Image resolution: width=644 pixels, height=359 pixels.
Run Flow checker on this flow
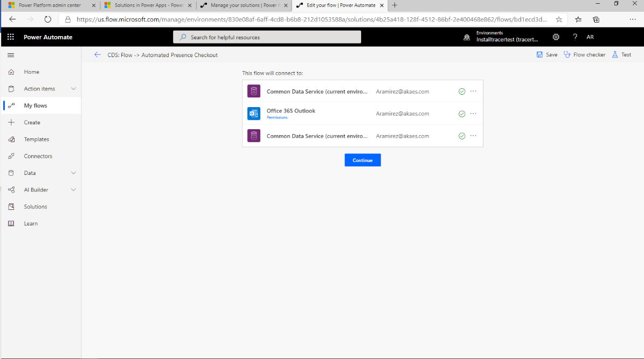click(x=584, y=54)
